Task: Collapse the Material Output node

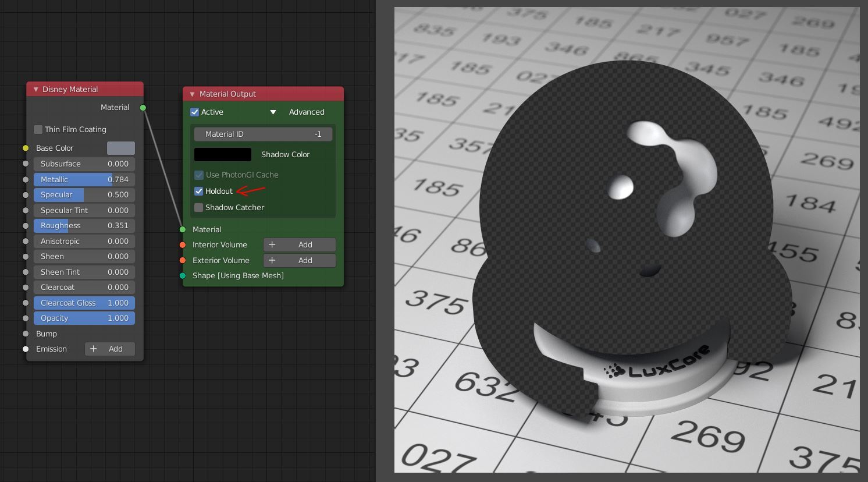Action: (192, 94)
